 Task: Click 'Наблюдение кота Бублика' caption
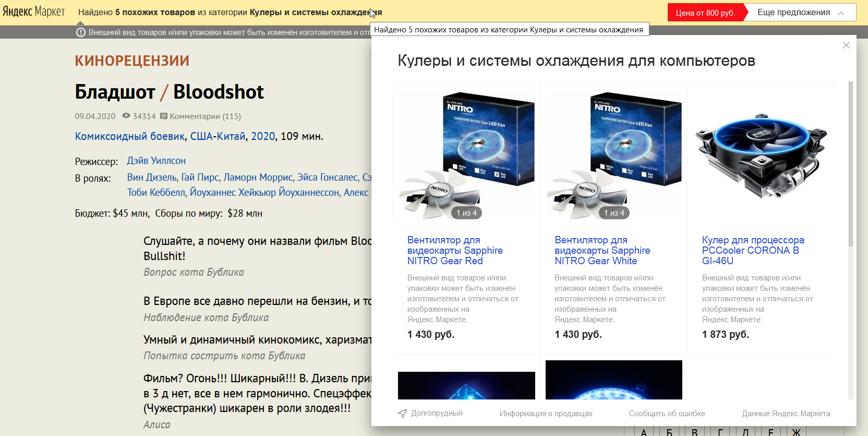pos(206,317)
